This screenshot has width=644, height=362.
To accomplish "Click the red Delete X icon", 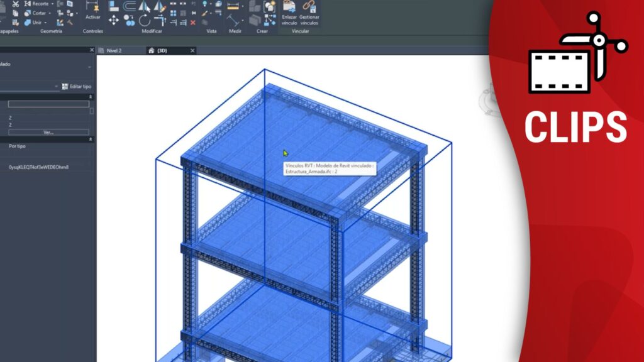I will 192,23.
